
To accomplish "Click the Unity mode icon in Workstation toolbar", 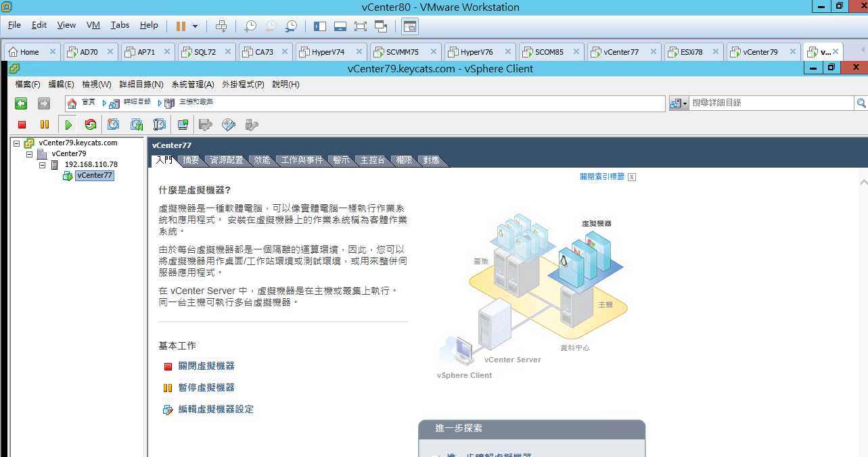I will (380, 26).
